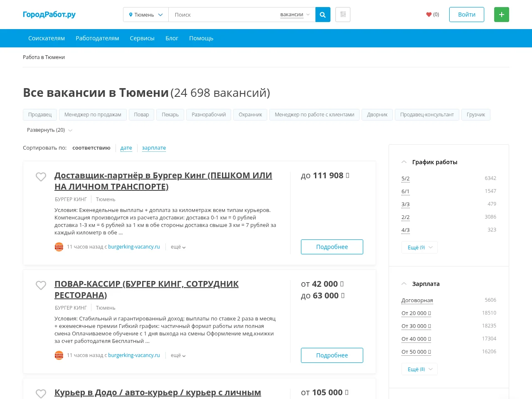Click Burger King logo in ПОВАР-КАССИР card
Screen dimensions: 532x399
(59, 355)
